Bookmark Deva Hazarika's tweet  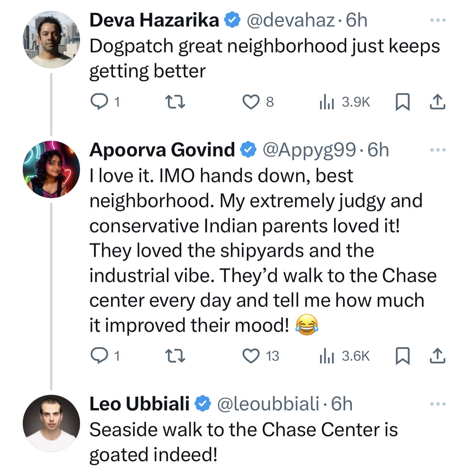tap(402, 102)
